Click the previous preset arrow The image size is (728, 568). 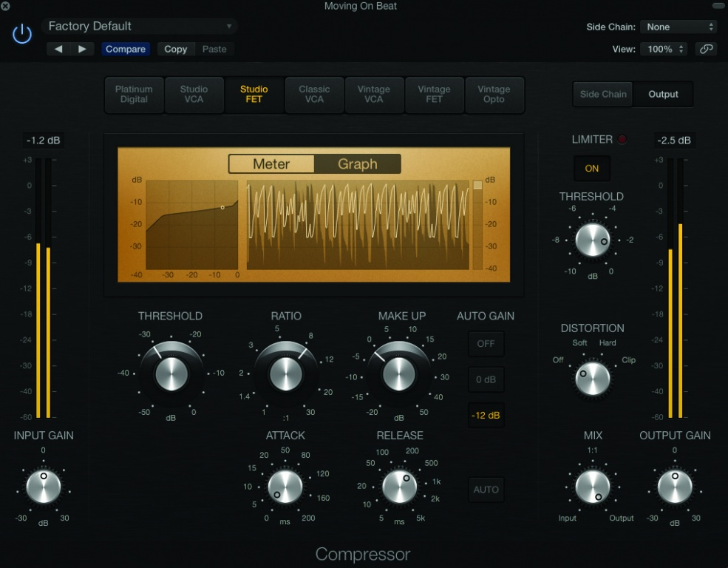tap(59, 49)
